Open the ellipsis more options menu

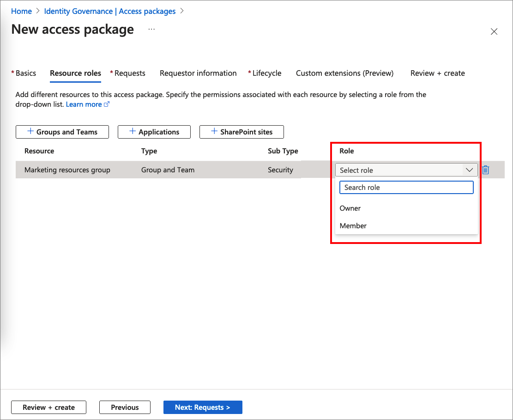click(x=151, y=30)
